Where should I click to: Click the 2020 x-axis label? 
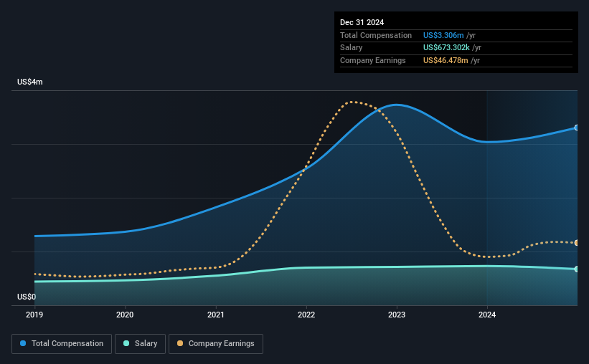(125, 315)
